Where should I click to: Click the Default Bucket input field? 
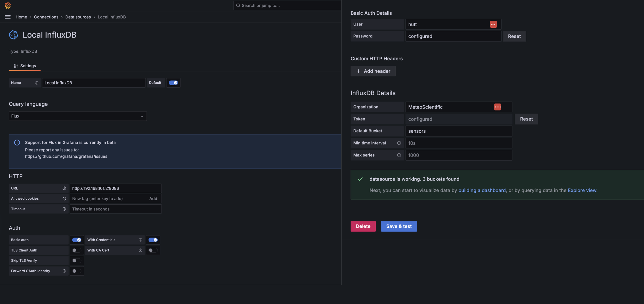459,131
